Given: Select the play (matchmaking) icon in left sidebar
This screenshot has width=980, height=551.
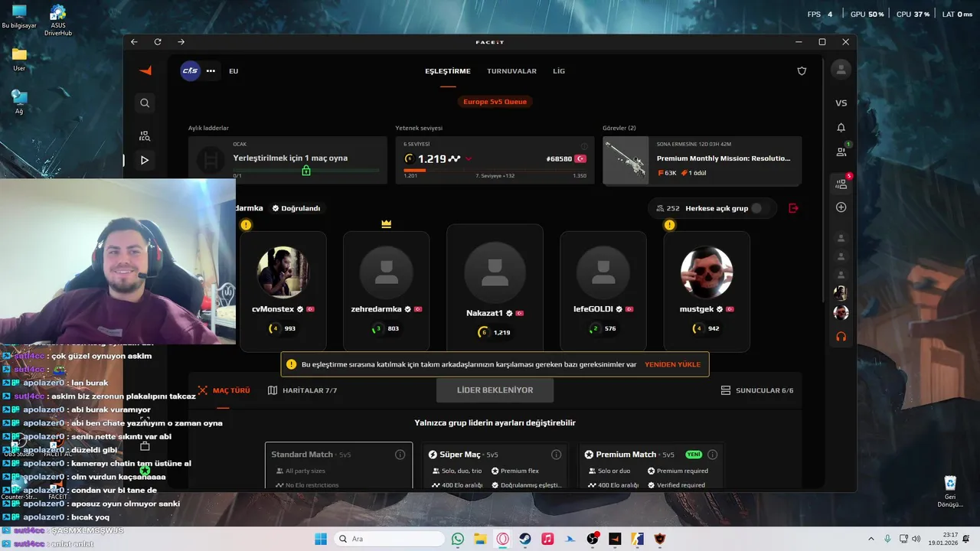Looking at the screenshot, I should tap(145, 160).
